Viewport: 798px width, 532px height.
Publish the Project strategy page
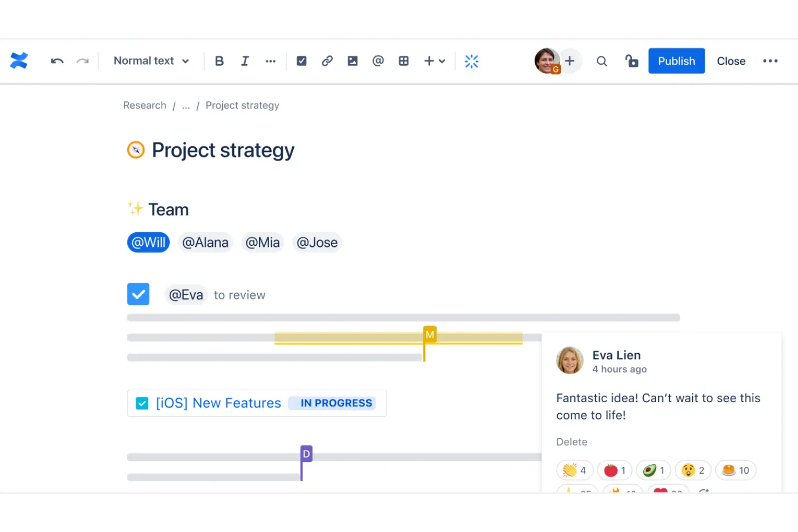676,60
